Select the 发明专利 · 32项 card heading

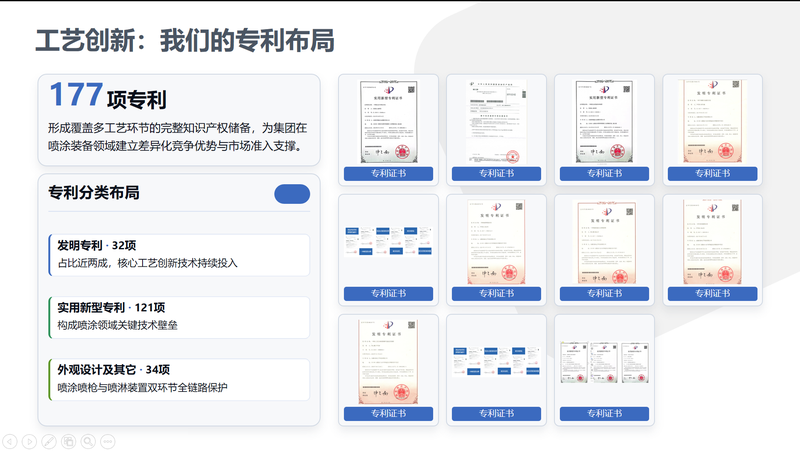tap(96, 245)
